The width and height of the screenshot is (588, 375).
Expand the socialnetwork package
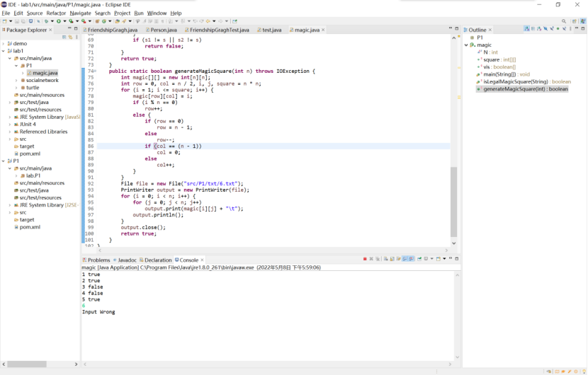[x=16, y=80]
